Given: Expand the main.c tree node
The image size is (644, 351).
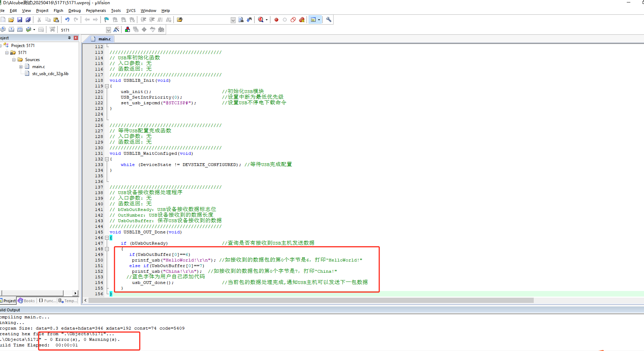Looking at the screenshot, I should [21, 67].
